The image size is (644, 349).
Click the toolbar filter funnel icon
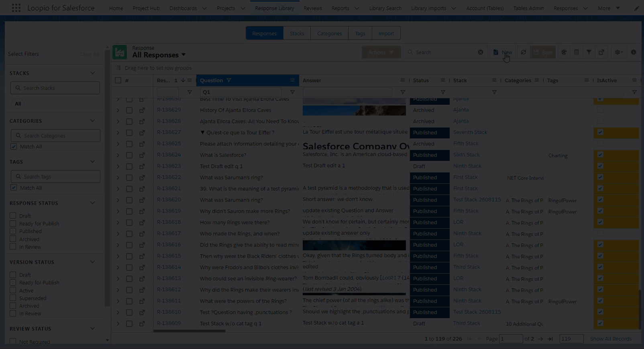point(589,52)
